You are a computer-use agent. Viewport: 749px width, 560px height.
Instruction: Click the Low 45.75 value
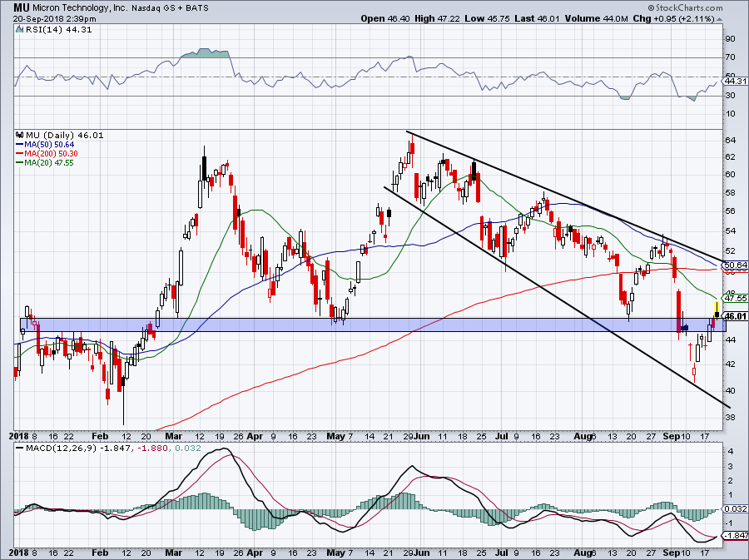tap(487, 18)
